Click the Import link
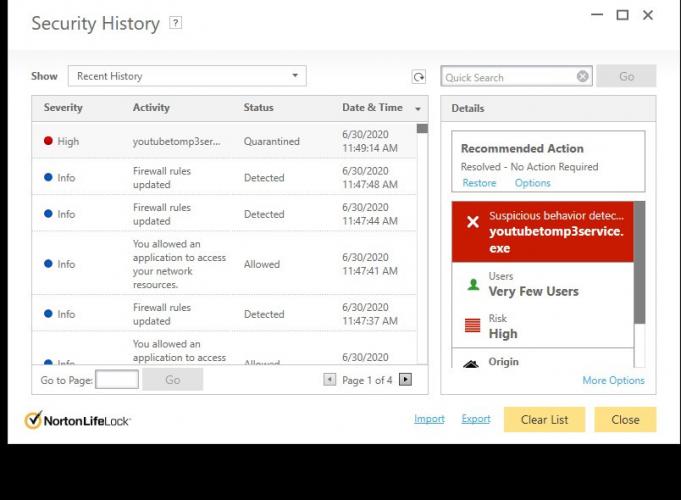 pyautogui.click(x=429, y=419)
